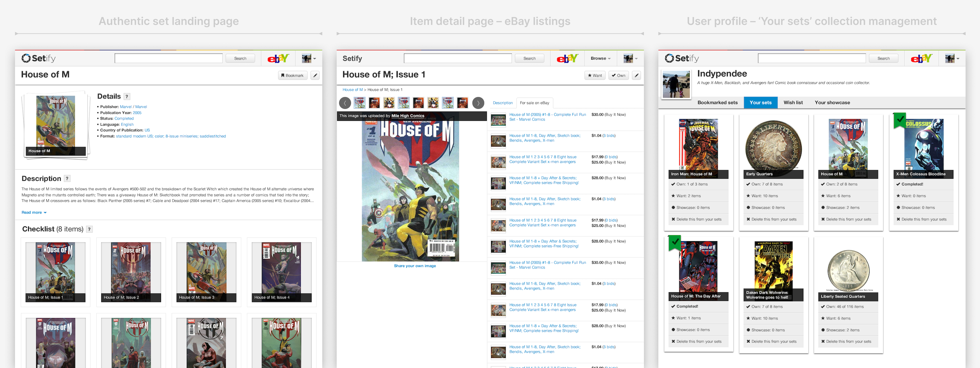Image resolution: width=980 pixels, height=368 pixels.
Task: Click the Setify logo on the user profile panel
Action: tap(682, 58)
